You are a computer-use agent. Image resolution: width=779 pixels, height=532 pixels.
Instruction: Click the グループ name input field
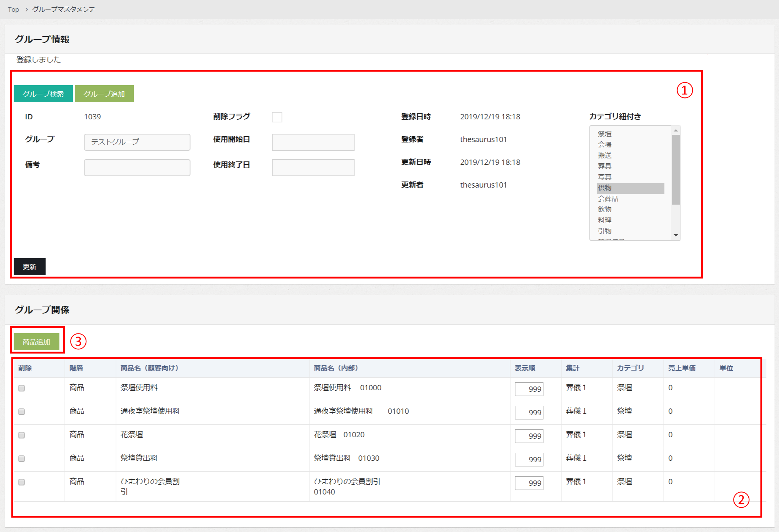click(x=137, y=142)
